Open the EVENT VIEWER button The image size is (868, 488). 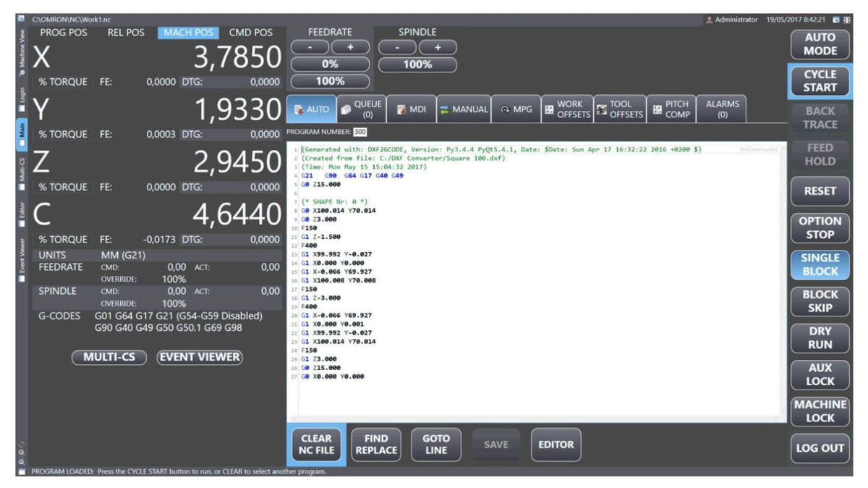tap(200, 357)
